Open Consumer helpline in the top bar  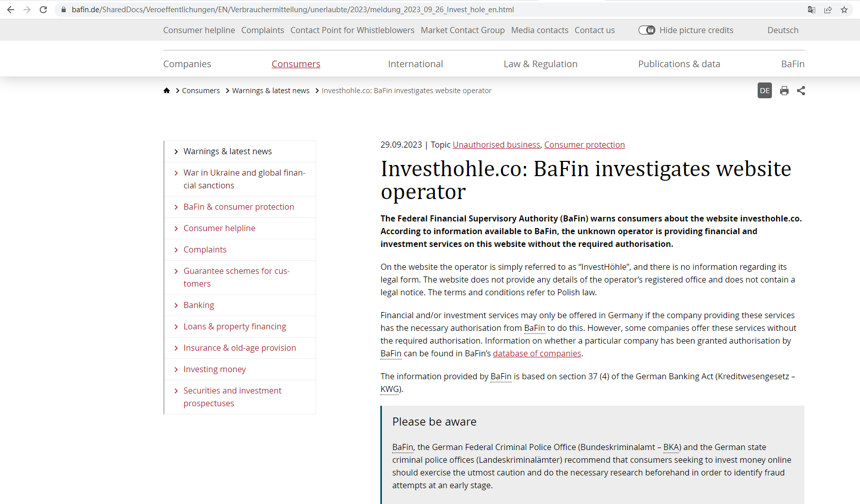tap(199, 30)
